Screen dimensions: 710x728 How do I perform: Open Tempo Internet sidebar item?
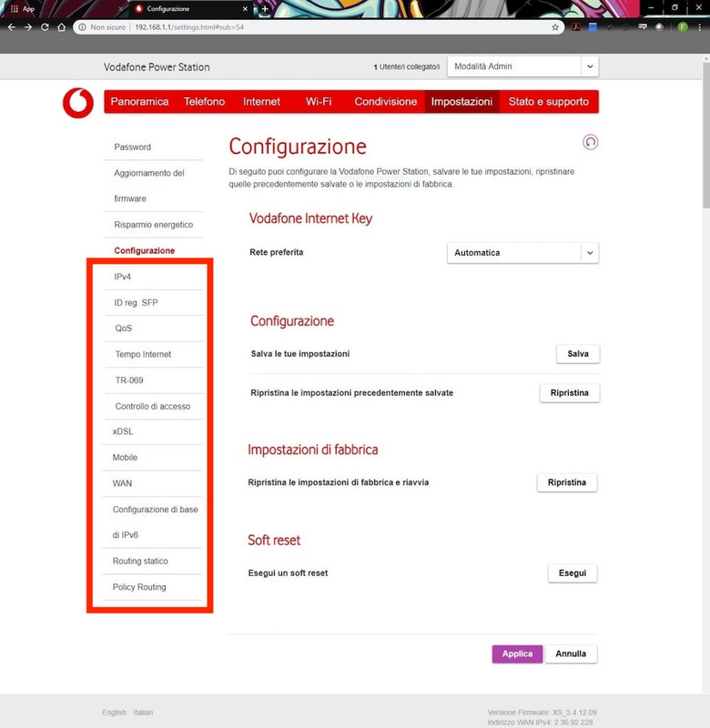tap(143, 354)
